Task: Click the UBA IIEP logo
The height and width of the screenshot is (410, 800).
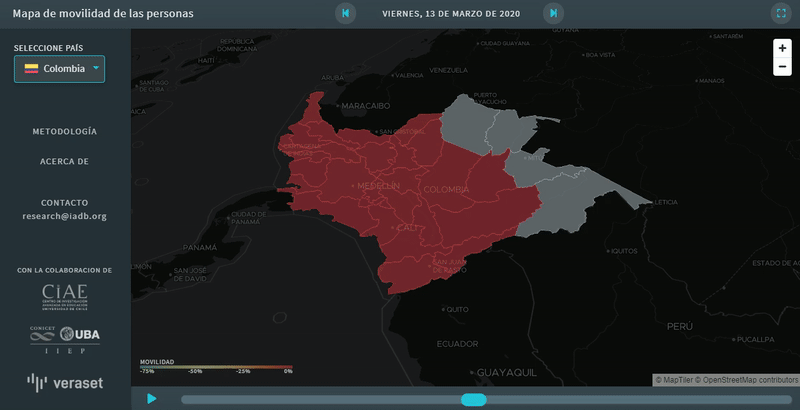Action: pos(65,338)
